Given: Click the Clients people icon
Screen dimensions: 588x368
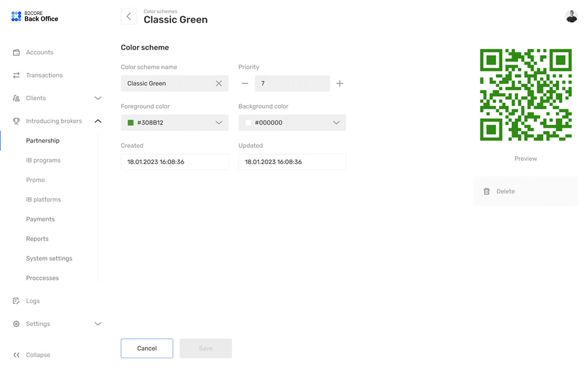Looking at the screenshot, I should (16, 98).
